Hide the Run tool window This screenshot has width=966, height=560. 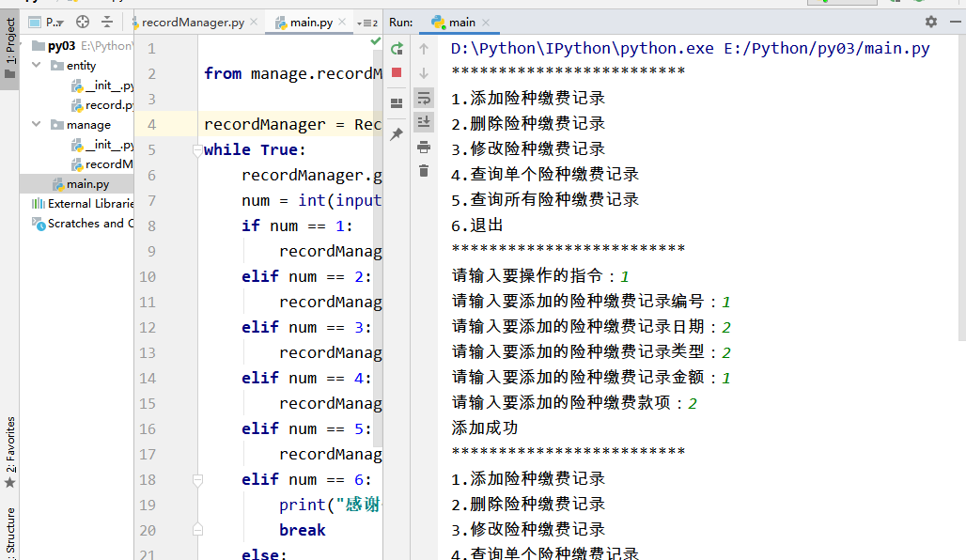click(x=956, y=22)
